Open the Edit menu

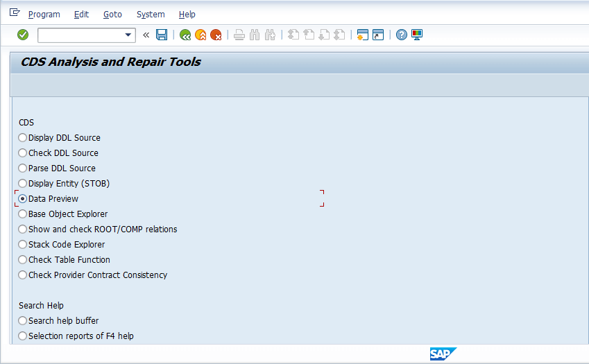81,15
